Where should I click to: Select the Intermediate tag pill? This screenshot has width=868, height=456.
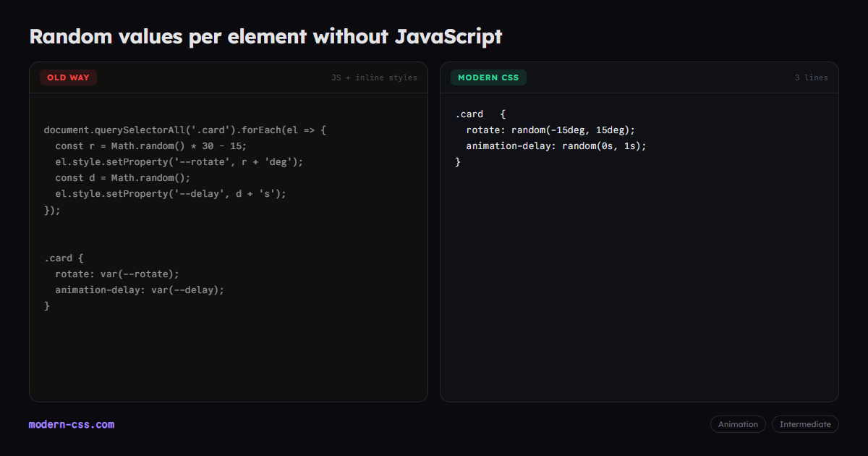805,424
